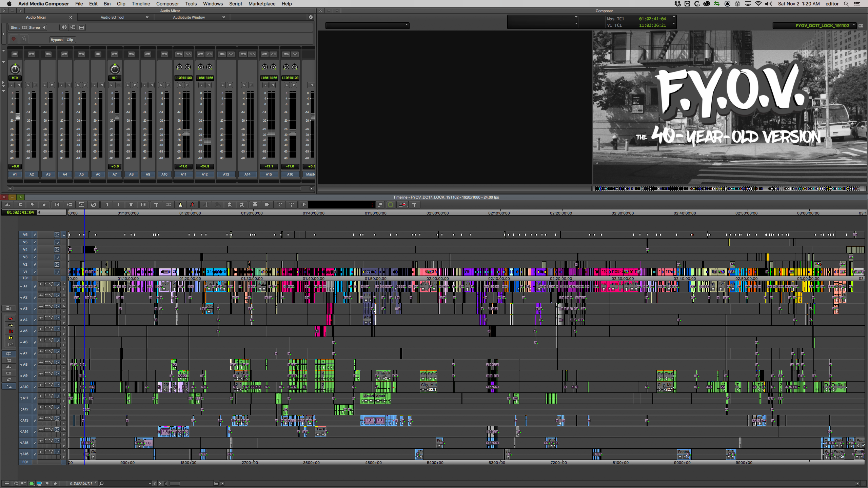Image resolution: width=868 pixels, height=488 pixels.
Task: Open the Tools menu
Action: [191, 4]
